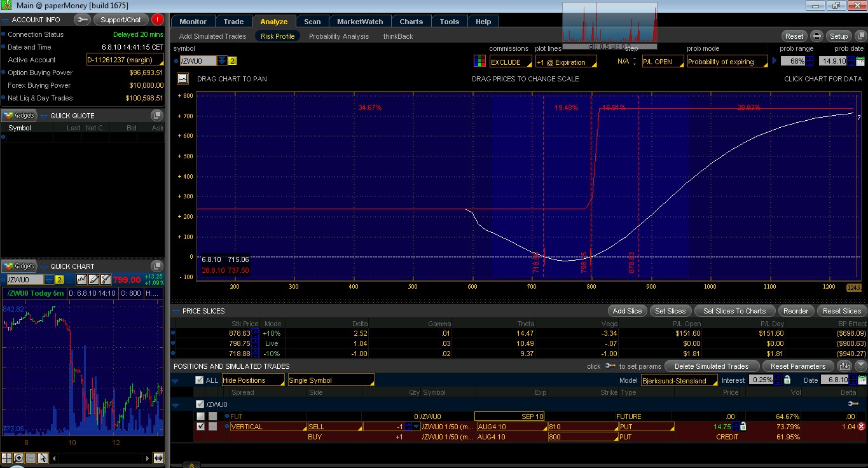
Task: Open the prob date calendar picker
Action: (x=860, y=62)
